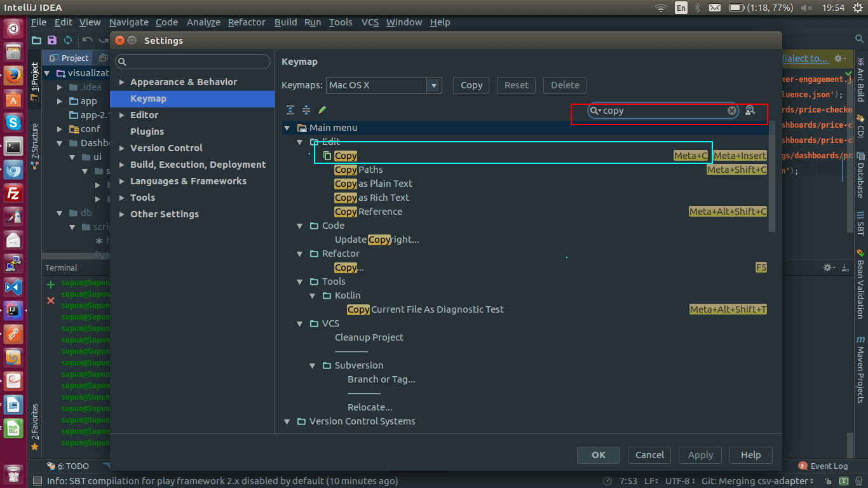Click the Synchronize icon in IntelliJ toolbar
The image size is (868, 488).
pyautogui.click(x=68, y=40)
